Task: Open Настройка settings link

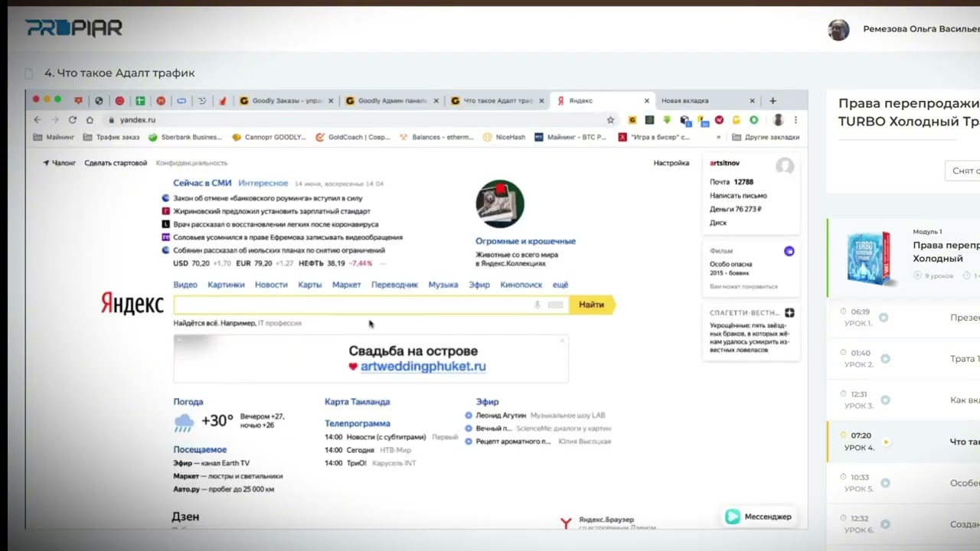Action: tap(671, 163)
